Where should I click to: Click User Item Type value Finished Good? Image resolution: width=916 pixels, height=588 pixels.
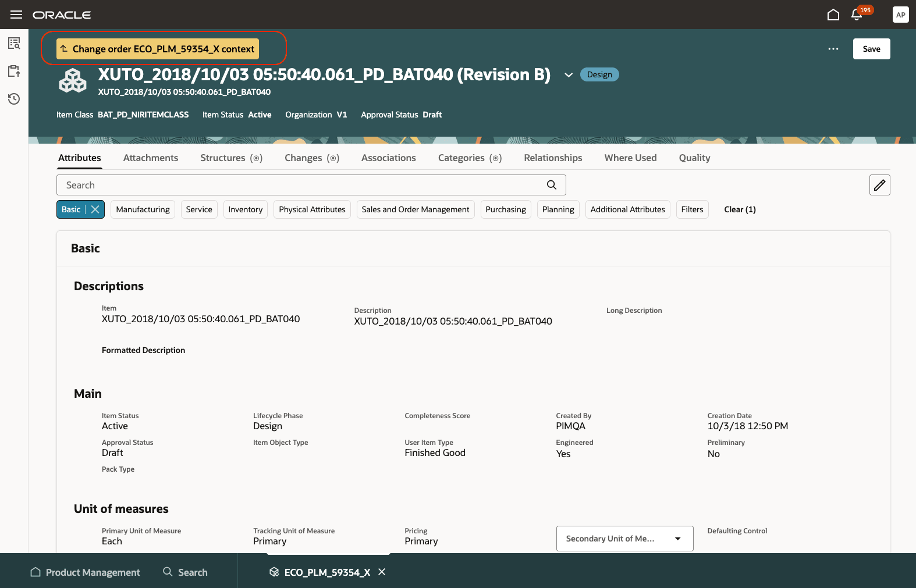click(x=435, y=453)
